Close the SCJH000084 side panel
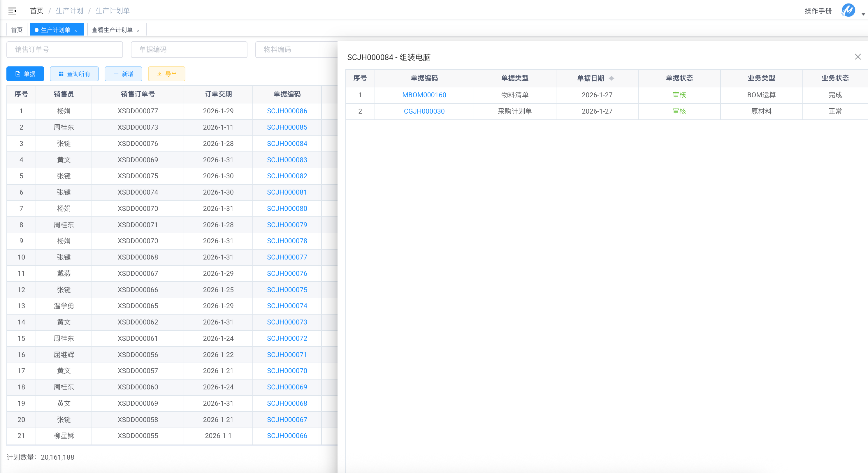 (858, 57)
